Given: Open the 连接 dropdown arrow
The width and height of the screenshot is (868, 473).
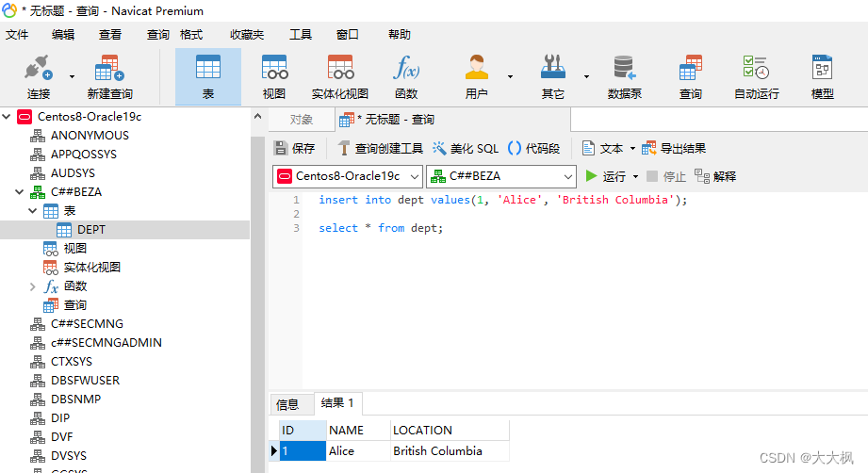Looking at the screenshot, I should click(x=72, y=77).
